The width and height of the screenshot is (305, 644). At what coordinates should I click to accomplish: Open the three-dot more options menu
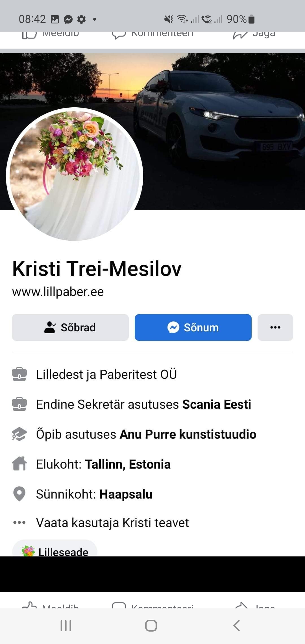(x=275, y=327)
